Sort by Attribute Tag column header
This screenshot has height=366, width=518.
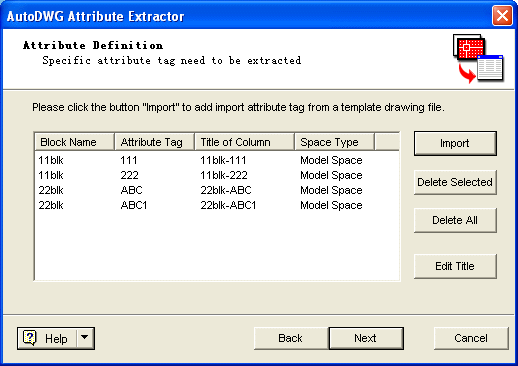coord(155,142)
